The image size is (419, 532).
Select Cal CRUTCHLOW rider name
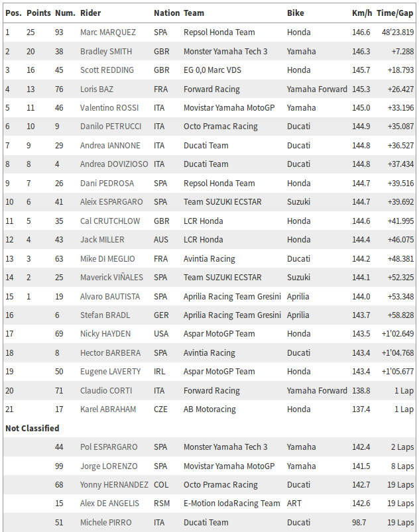[110, 221]
